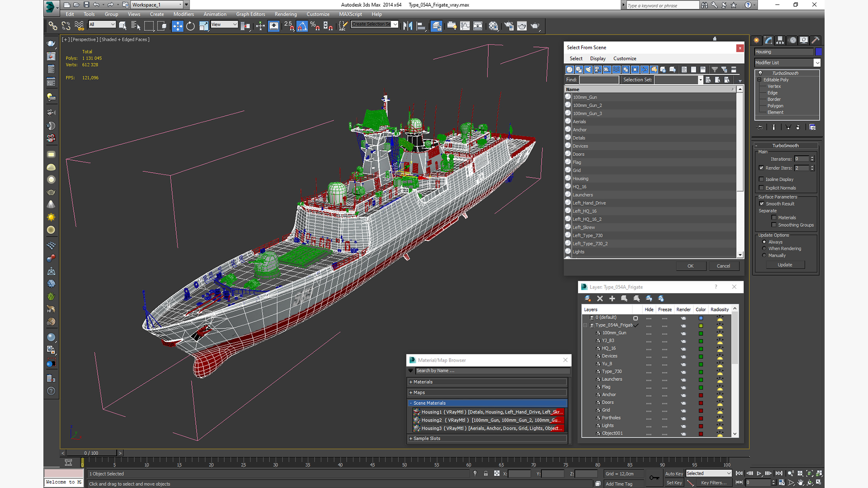Enable Render Iters checkbox in TurboSmooth
Screen dimensions: 868x488
click(x=761, y=168)
